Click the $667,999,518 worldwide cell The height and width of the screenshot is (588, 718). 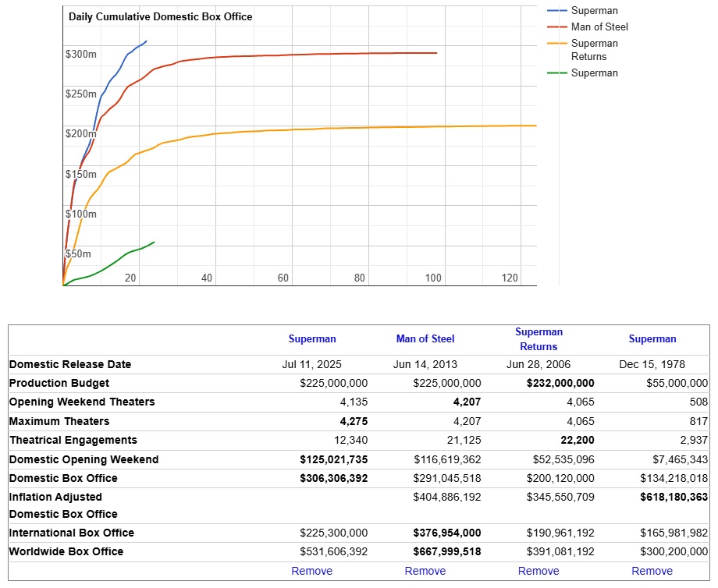click(447, 552)
